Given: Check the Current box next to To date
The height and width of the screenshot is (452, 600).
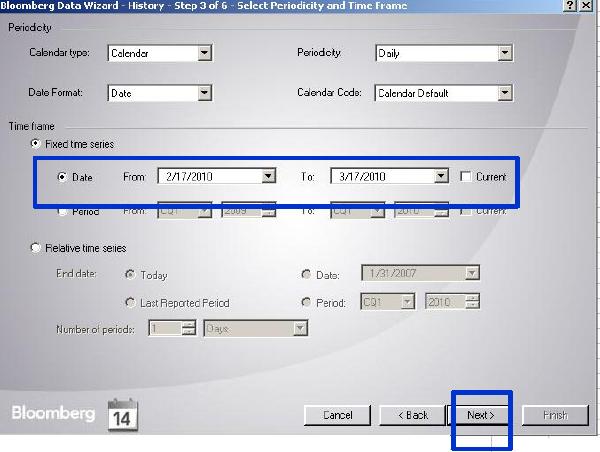Looking at the screenshot, I should click(x=466, y=176).
